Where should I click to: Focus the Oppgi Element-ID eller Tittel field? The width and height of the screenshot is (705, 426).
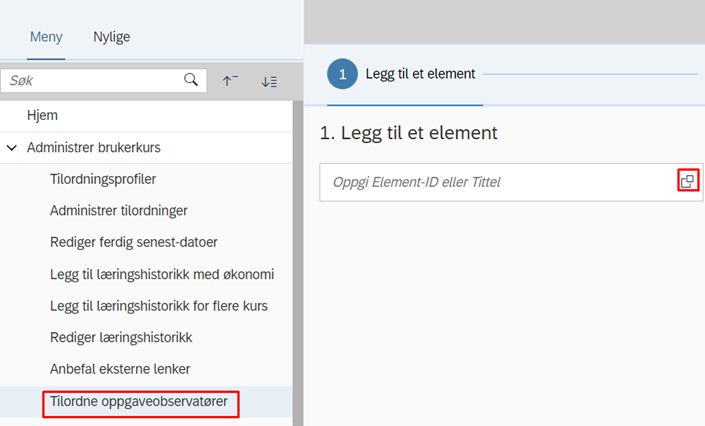499,182
